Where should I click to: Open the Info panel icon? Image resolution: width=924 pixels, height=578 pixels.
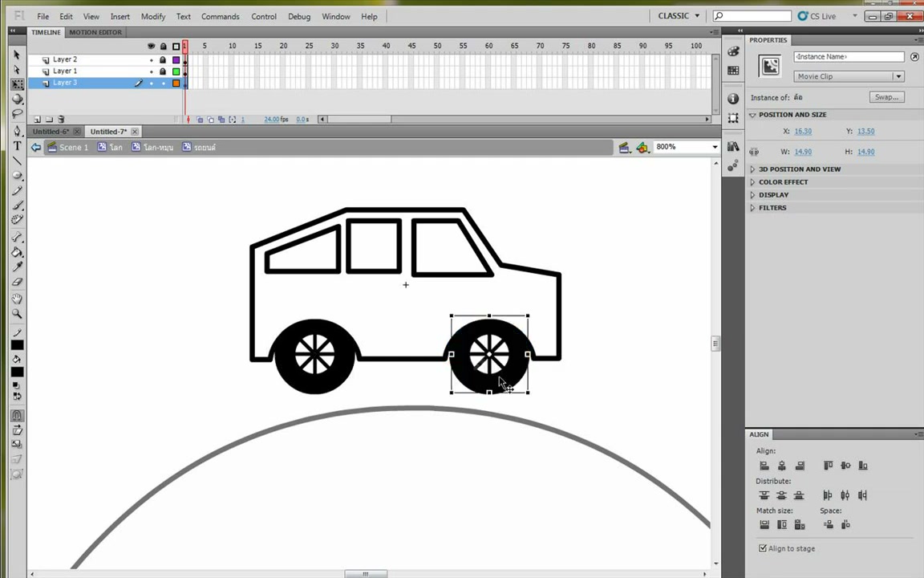(x=733, y=99)
